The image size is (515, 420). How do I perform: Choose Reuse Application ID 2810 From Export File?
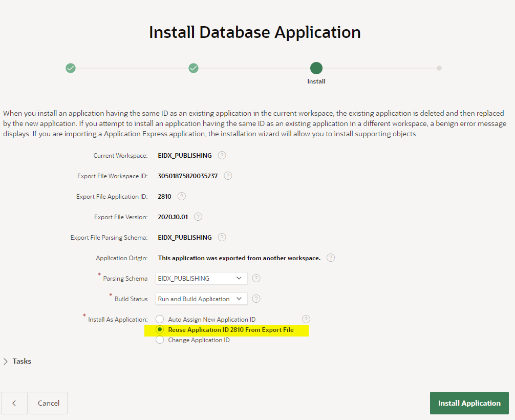[160, 330]
